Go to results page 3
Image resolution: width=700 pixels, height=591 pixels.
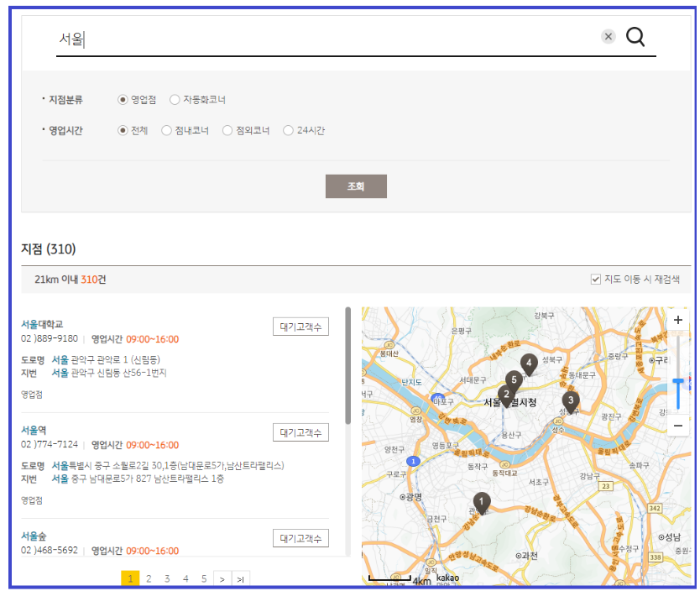pos(167,578)
